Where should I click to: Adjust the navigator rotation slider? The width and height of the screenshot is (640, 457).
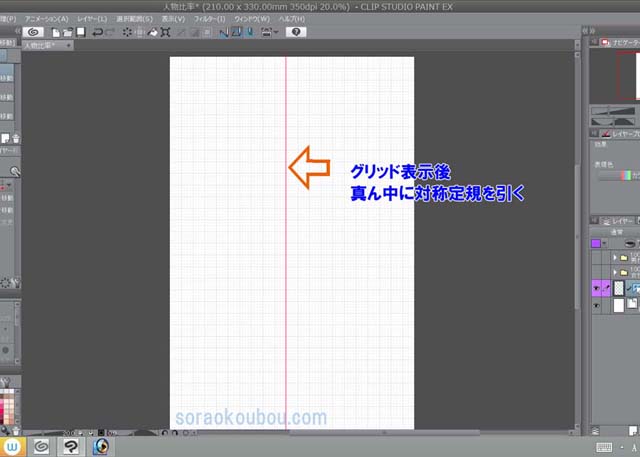click(613, 122)
